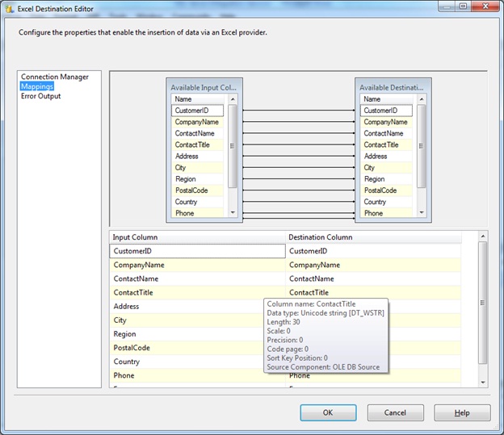
Task: Click CompanyName destination column cell in grid
Action: click(x=373, y=265)
